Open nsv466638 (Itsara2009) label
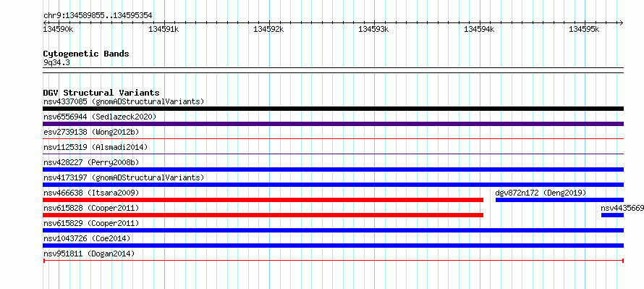This screenshot has width=644, height=289. coord(91,193)
